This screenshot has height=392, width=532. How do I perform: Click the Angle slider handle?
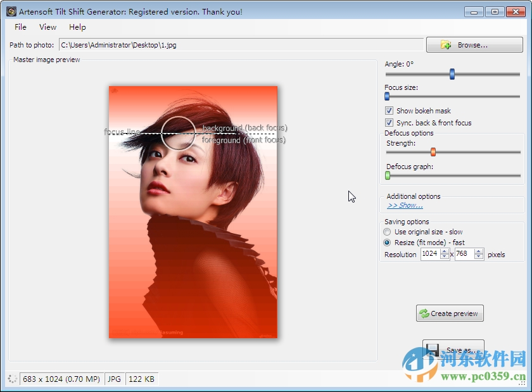(x=452, y=74)
